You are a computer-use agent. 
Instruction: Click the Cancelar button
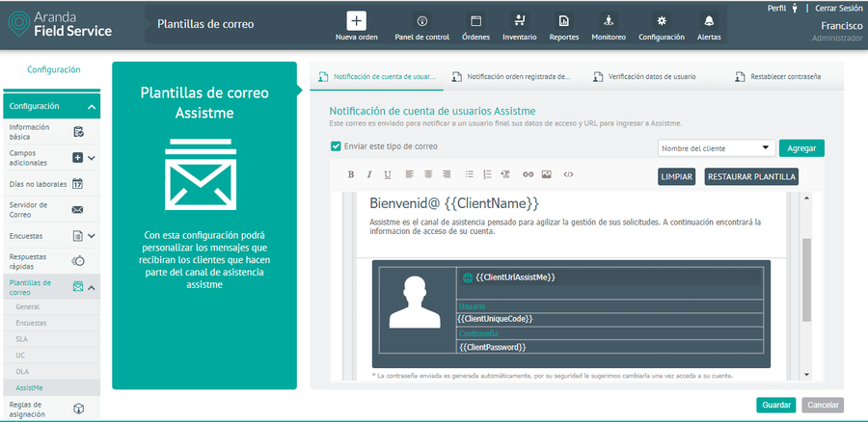click(x=823, y=405)
